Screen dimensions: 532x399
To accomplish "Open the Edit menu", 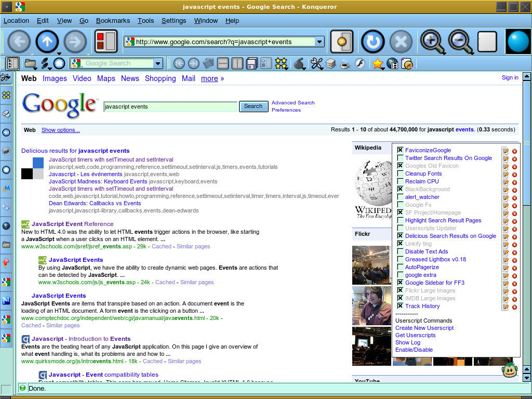I will click(43, 21).
